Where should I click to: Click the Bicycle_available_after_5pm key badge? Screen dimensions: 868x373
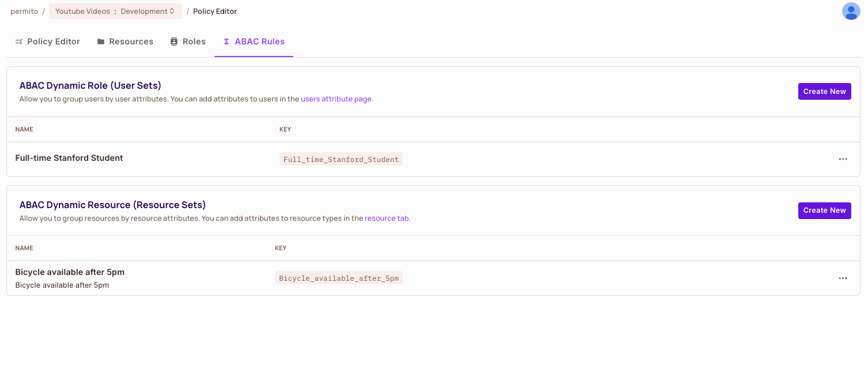click(338, 278)
